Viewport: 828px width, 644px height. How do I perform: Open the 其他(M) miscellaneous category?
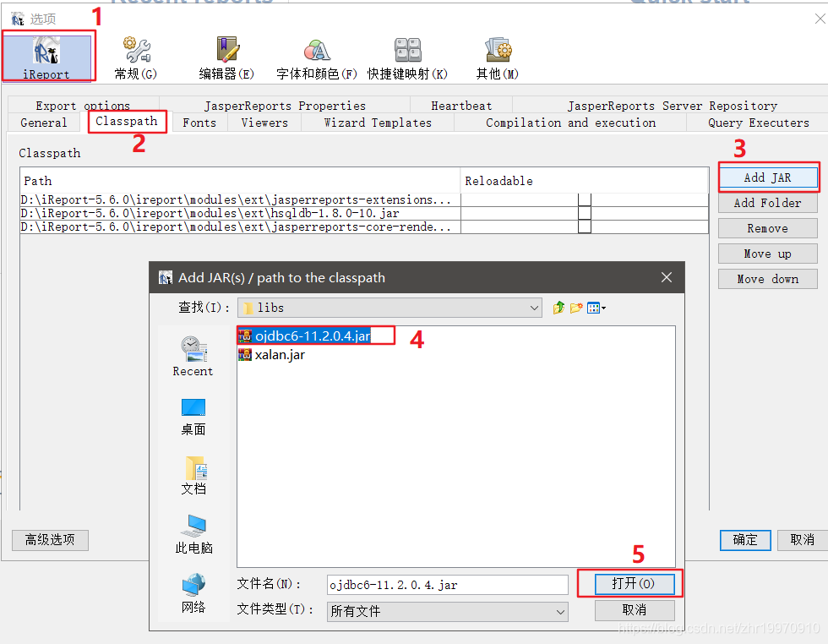(x=498, y=58)
